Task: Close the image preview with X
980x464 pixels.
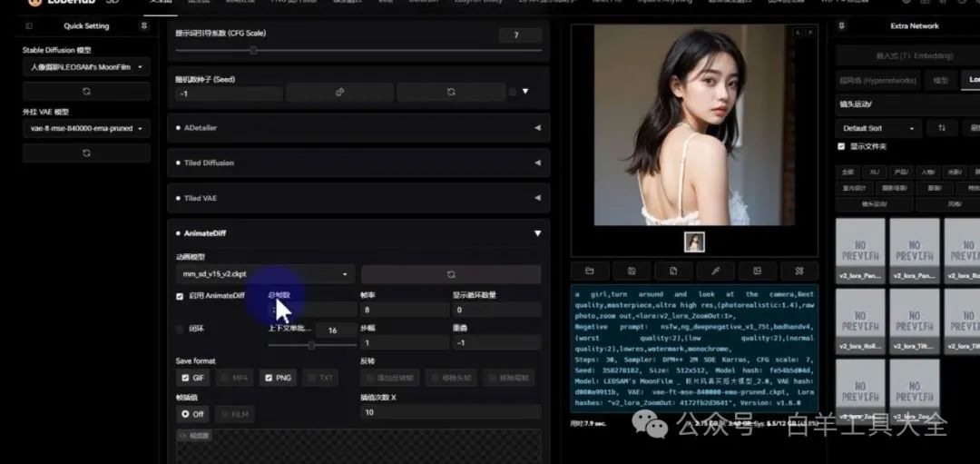Action: (x=810, y=32)
